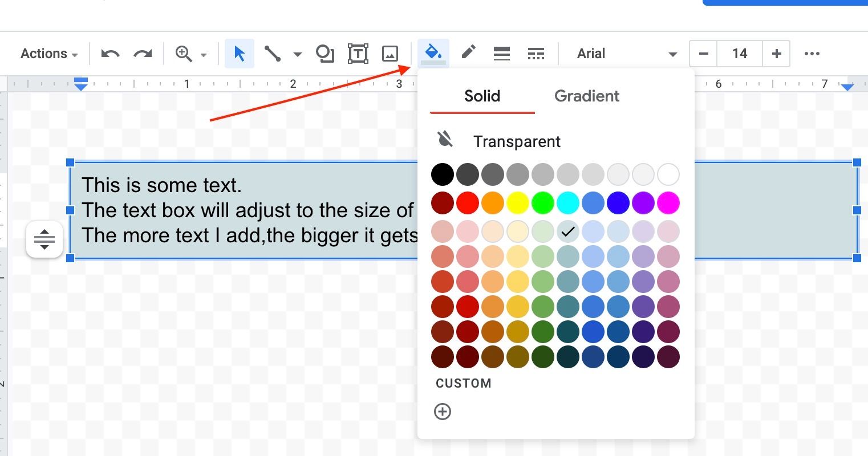This screenshot has width=868, height=456.
Task: Click the Fill color icon
Action: (433, 53)
